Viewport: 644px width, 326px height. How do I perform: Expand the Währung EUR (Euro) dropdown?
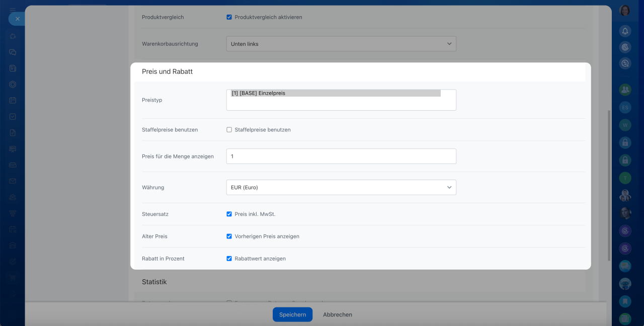(x=341, y=188)
